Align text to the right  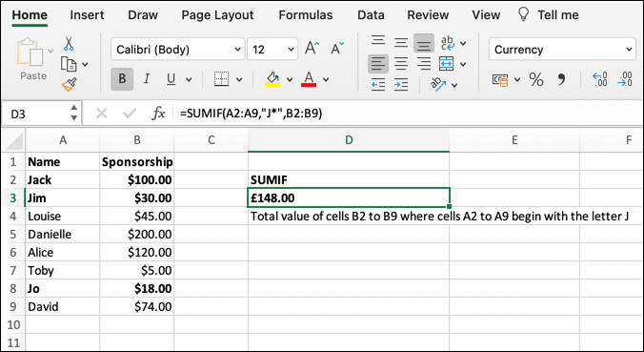click(x=423, y=64)
